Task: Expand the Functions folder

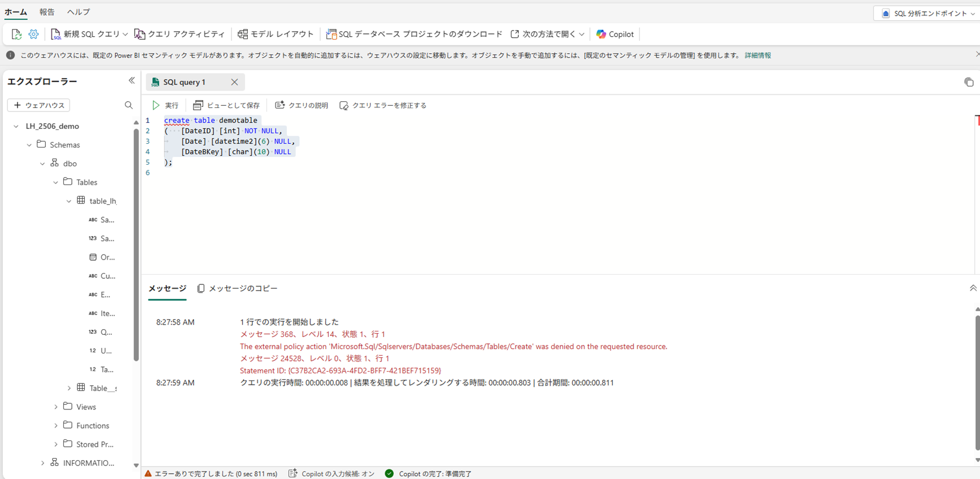Action: pyautogui.click(x=55, y=426)
